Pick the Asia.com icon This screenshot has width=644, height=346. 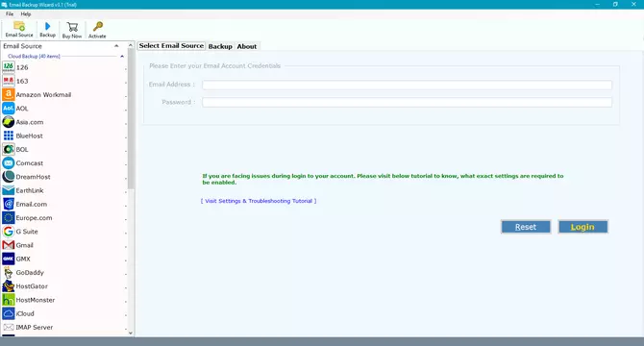(9, 122)
